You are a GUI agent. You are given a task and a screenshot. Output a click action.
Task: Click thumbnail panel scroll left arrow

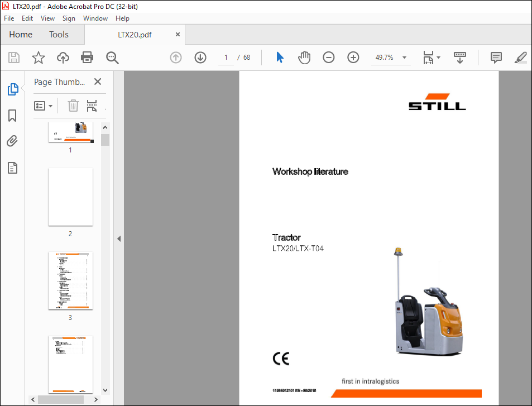pyautogui.click(x=33, y=399)
